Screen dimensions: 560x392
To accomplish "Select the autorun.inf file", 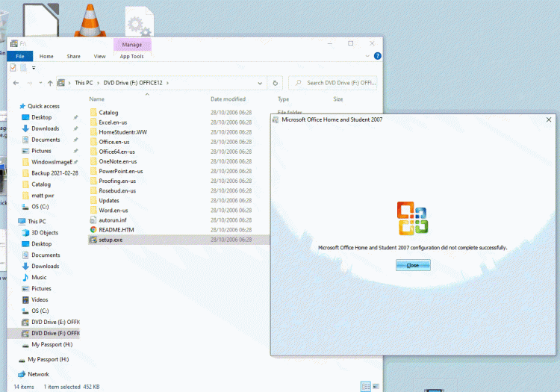I will click(113, 220).
